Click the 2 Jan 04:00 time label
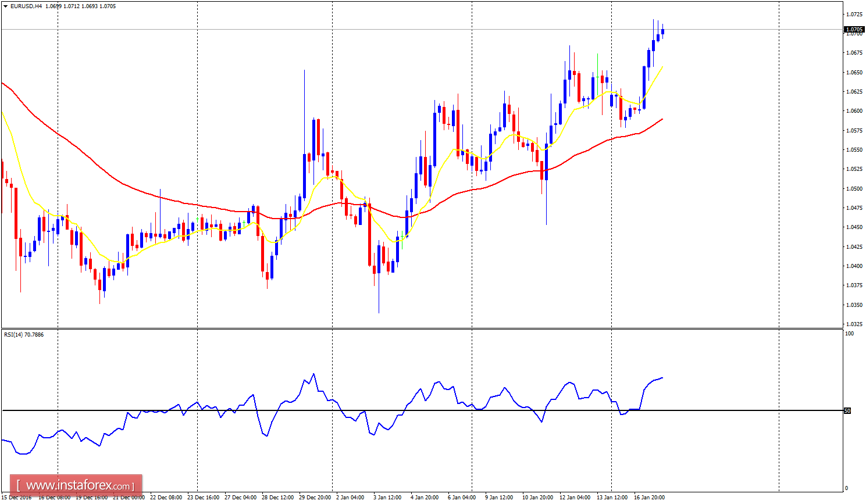 350,498
